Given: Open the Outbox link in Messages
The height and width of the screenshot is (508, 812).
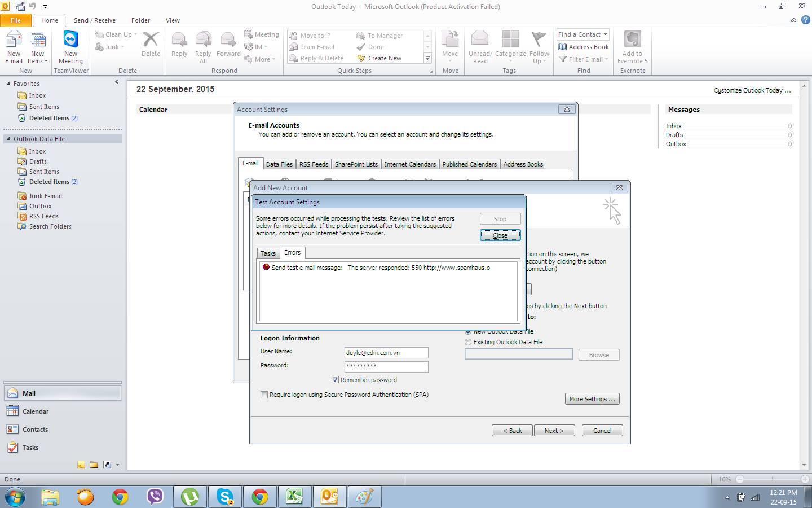Looking at the screenshot, I should click(x=676, y=144).
